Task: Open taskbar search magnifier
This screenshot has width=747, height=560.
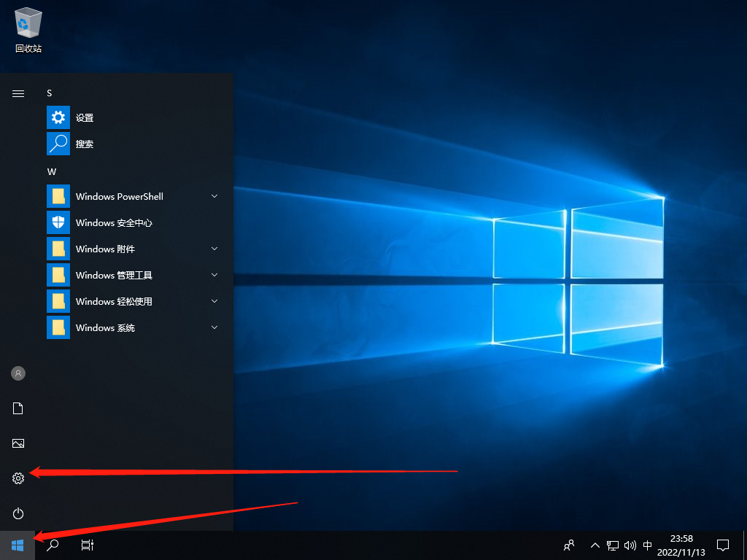Action: click(53, 545)
